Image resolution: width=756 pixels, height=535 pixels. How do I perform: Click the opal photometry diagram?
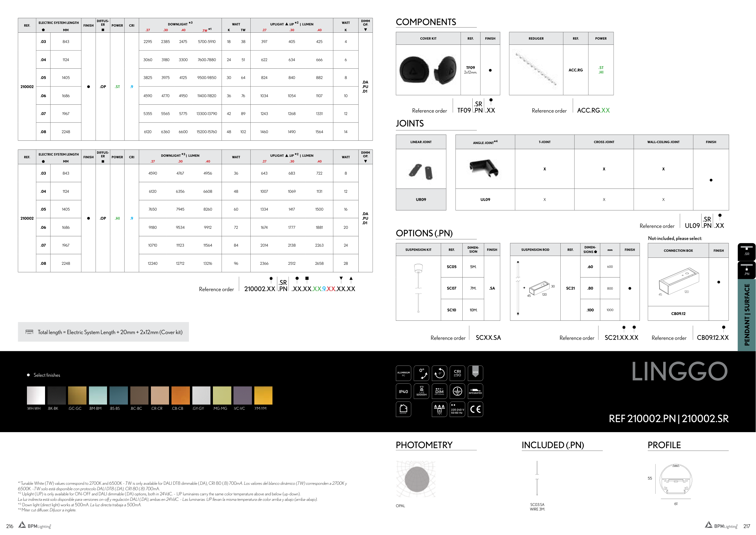[x=416, y=479]
